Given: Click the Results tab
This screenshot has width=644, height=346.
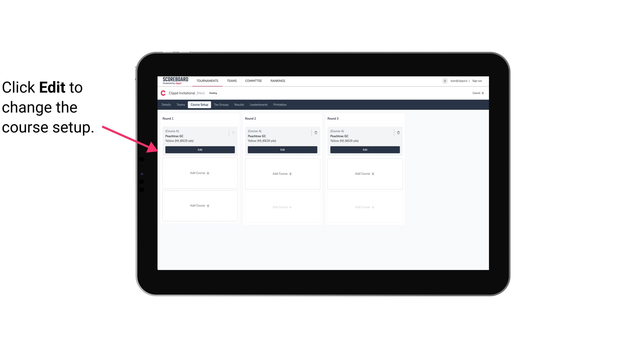Looking at the screenshot, I should coord(239,105).
